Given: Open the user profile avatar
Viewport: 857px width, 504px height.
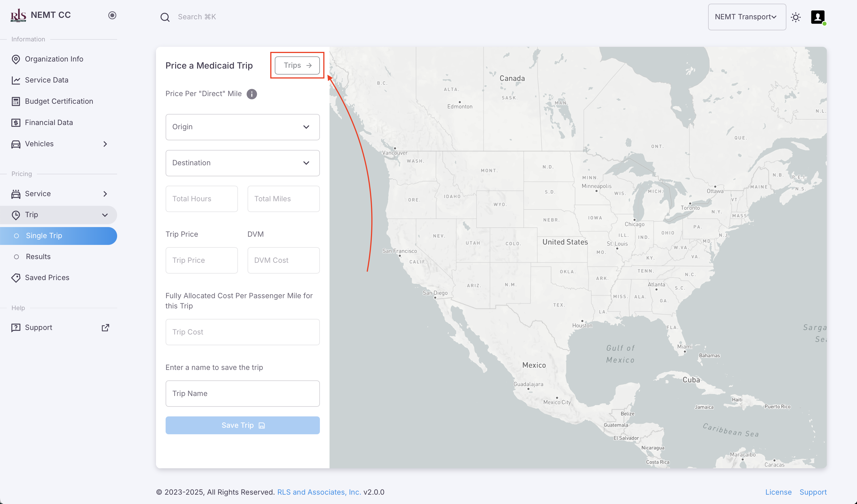Looking at the screenshot, I should (x=818, y=17).
